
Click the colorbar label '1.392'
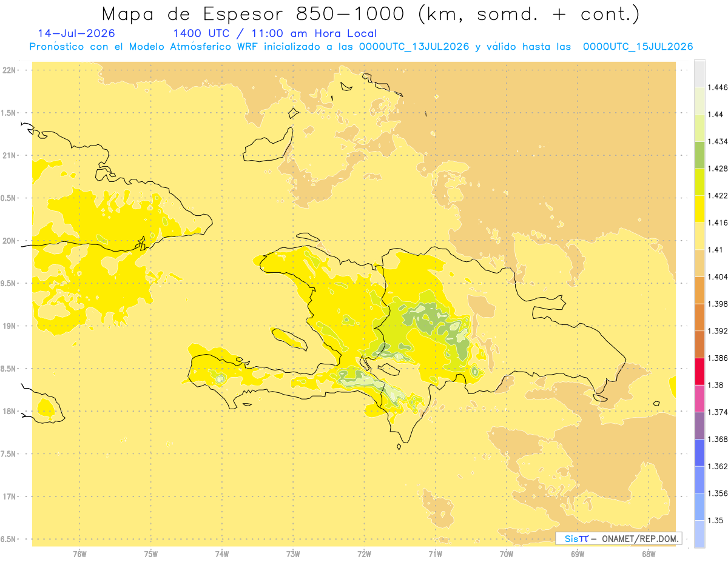click(x=717, y=331)
